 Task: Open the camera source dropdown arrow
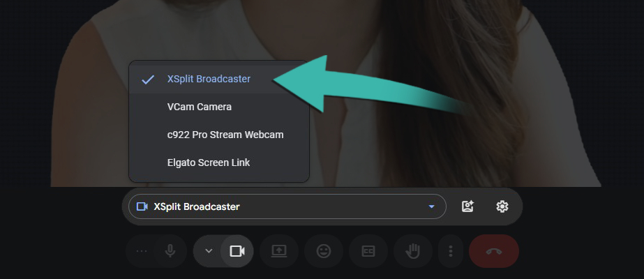[x=431, y=206]
